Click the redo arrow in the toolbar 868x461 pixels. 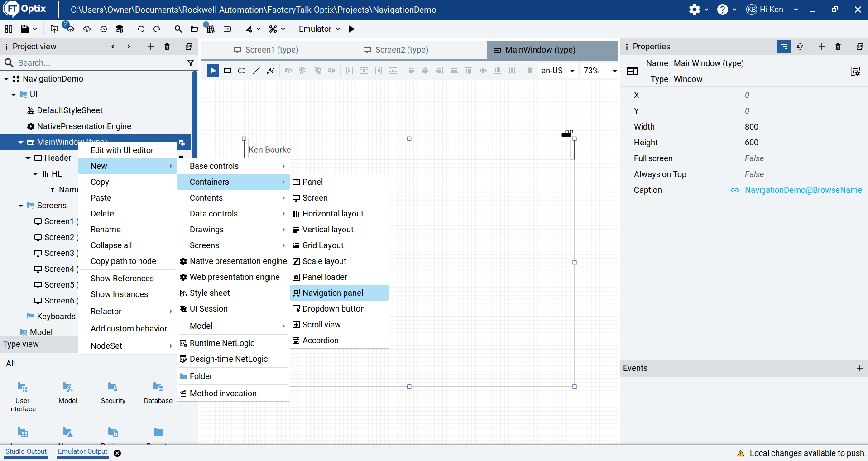(x=157, y=29)
